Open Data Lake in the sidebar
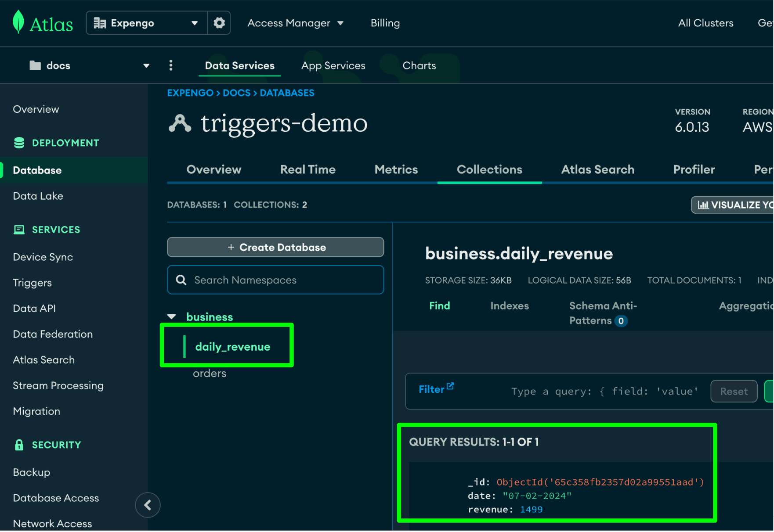This screenshot has height=532, width=774. coord(38,196)
